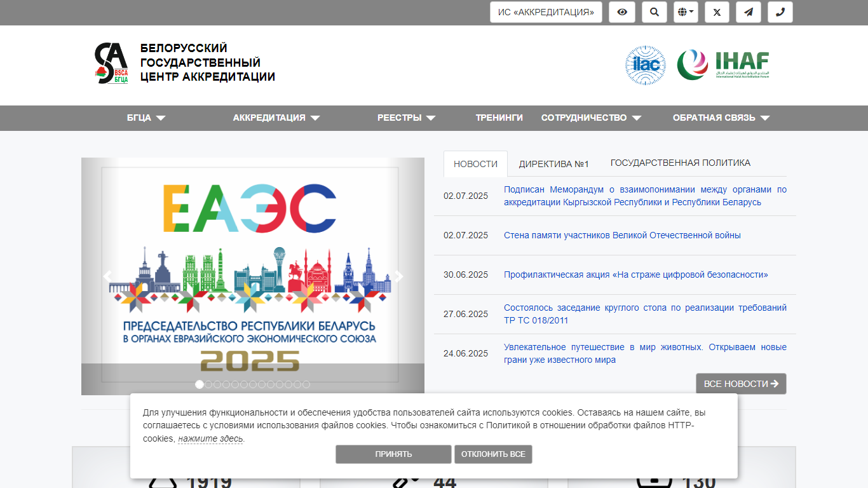Open the X social network icon

tap(717, 12)
